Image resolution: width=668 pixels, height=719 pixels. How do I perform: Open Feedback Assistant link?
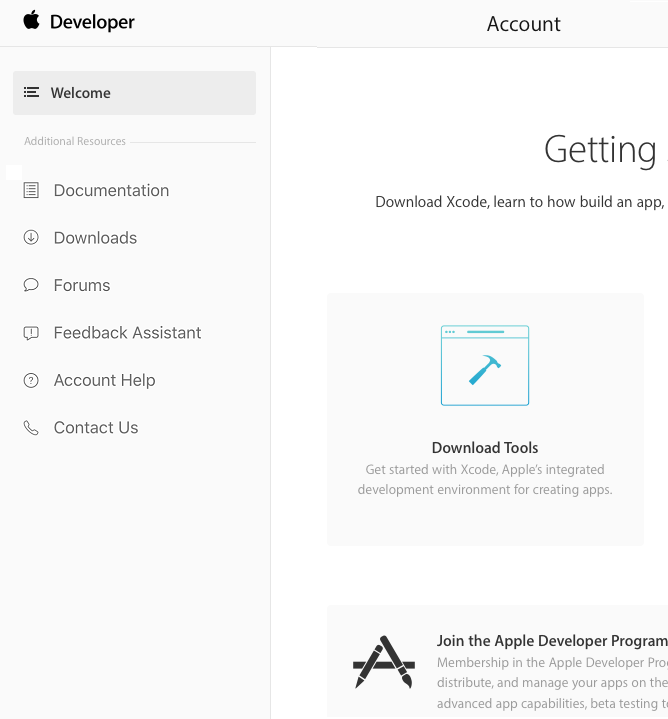(127, 333)
